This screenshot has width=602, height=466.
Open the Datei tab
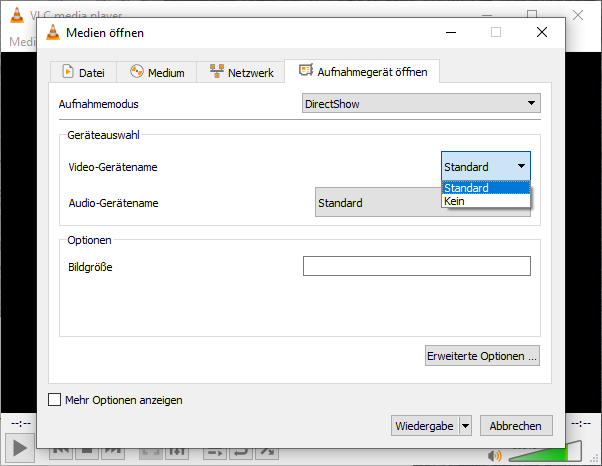[83, 72]
